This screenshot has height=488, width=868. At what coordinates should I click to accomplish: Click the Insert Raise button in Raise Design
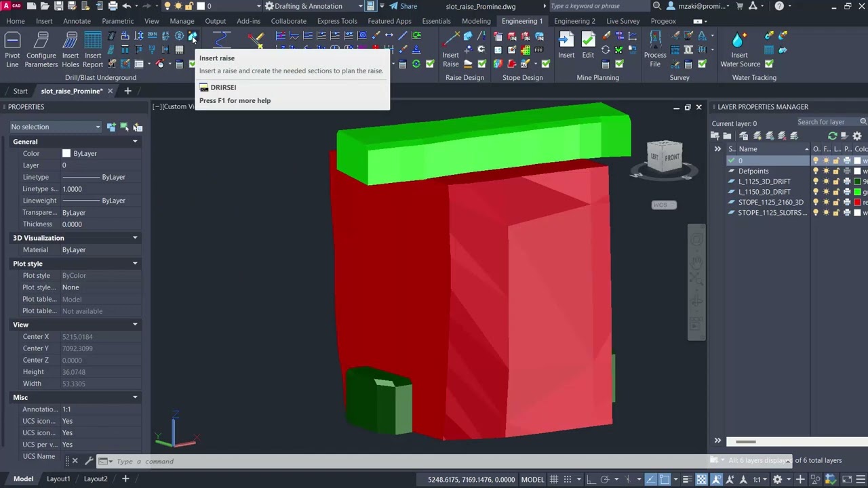[450, 49]
